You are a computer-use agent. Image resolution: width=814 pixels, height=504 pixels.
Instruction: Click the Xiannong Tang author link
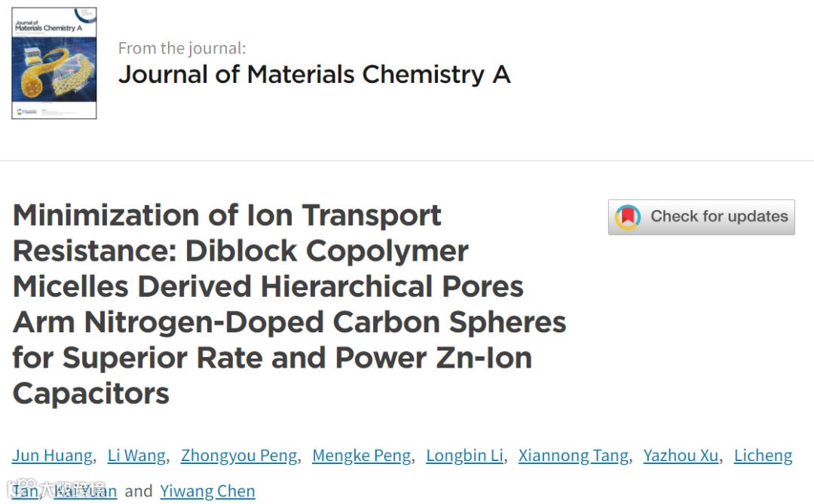click(573, 456)
